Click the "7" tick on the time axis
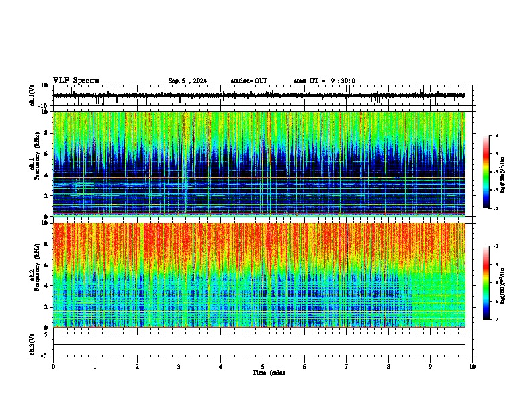The image size is (532, 411). pos(347,367)
